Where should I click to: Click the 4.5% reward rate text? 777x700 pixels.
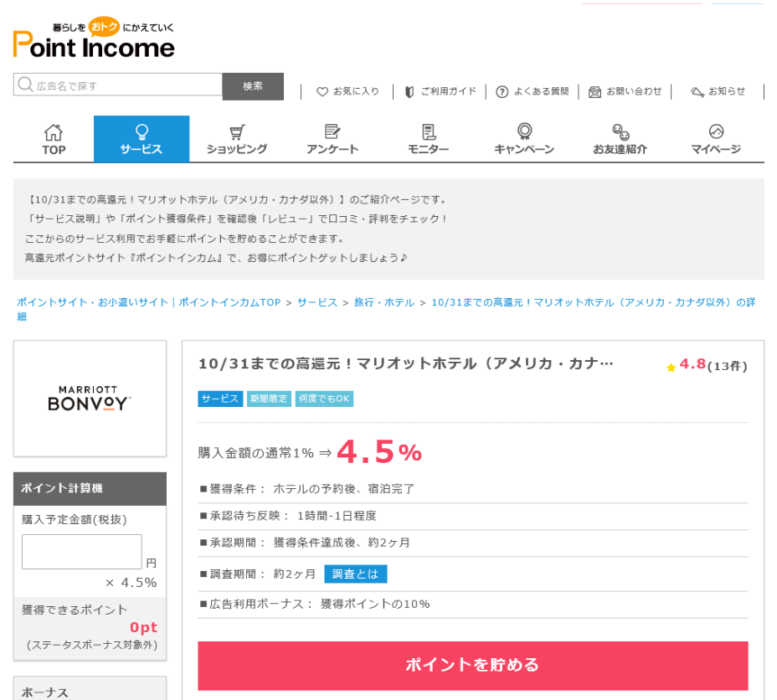[379, 452]
